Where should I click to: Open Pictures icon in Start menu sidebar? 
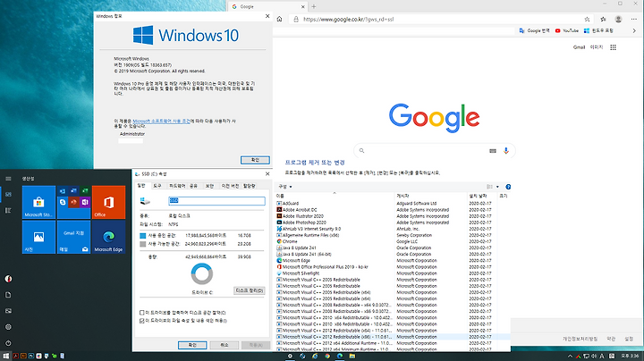click(8, 311)
